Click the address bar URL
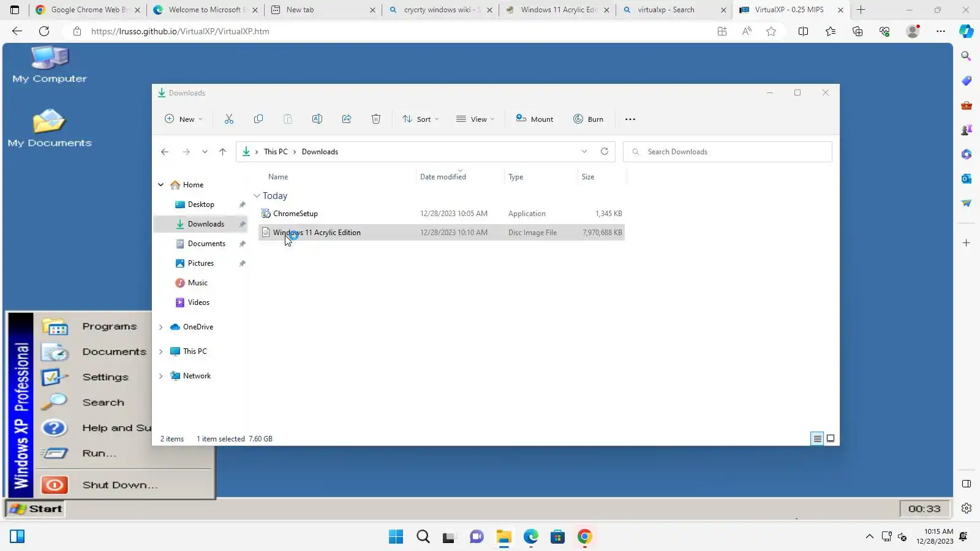Screen dimensions: 980x551 click(180, 31)
